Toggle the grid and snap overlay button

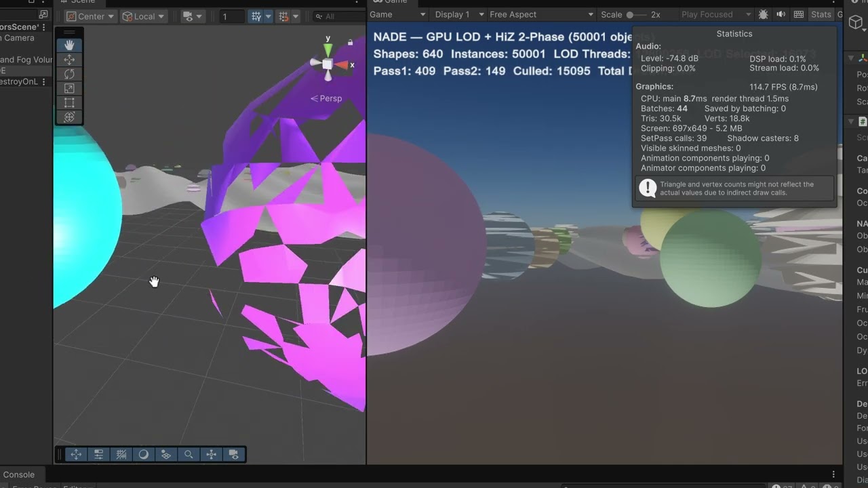click(x=121, y=455)
